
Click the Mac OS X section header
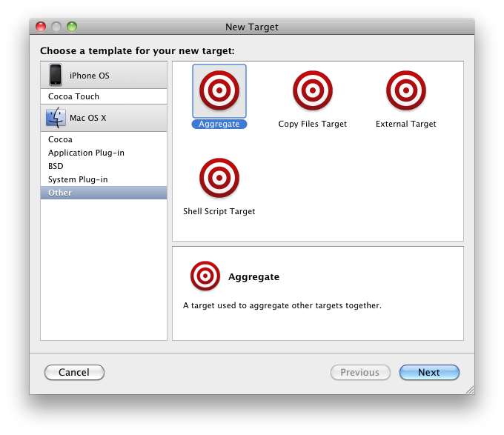[104, 119]
